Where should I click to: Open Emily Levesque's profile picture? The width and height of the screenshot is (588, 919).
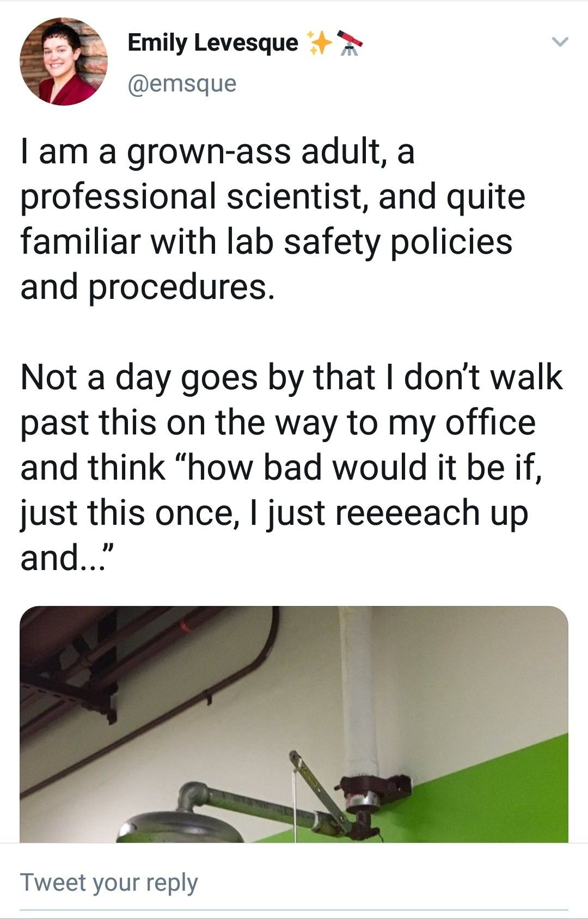tap(64, 61)
